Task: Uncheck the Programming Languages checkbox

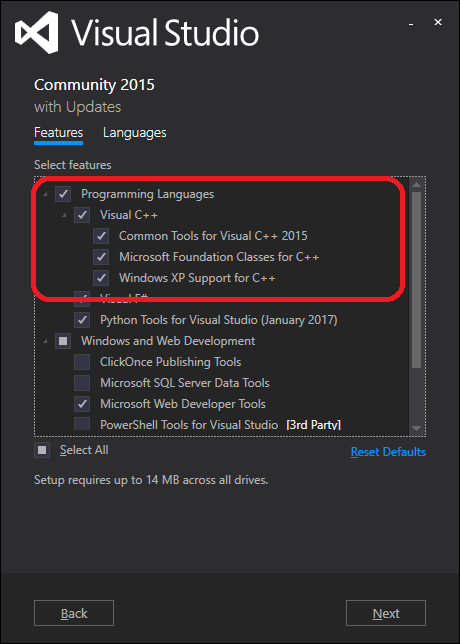Action: point(63,194)
